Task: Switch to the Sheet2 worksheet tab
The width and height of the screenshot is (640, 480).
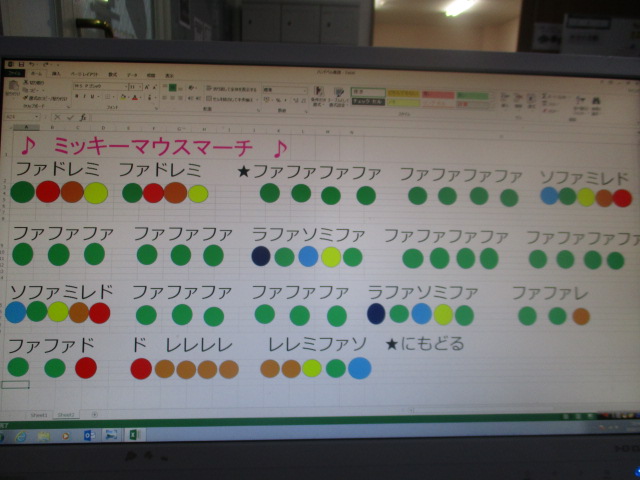Action: [66, 415]
